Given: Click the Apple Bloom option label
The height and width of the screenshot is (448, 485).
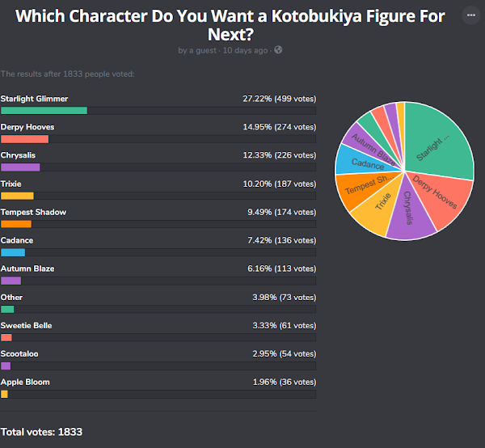Looking at the screenshot, I should (x=25, y=382).
